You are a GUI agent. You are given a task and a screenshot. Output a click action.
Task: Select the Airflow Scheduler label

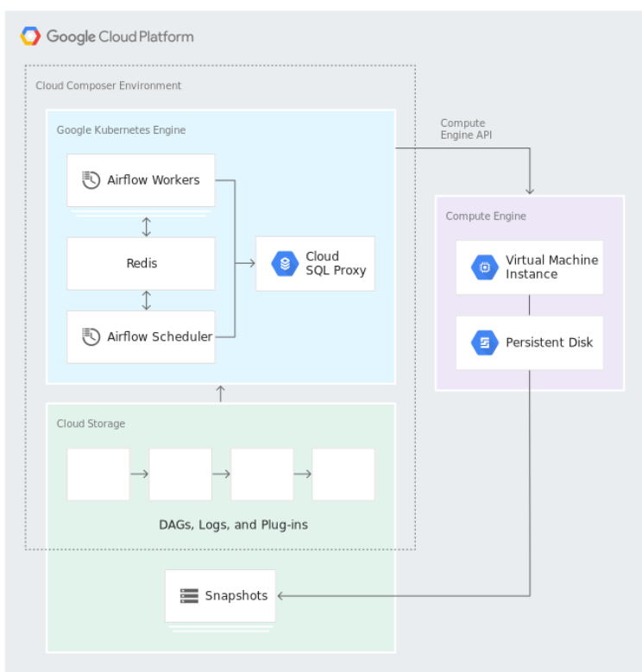tap(160, 336)
